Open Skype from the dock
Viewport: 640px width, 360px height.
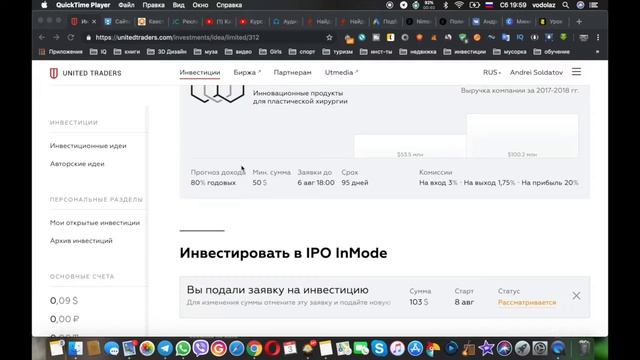[x=379, y=349]
